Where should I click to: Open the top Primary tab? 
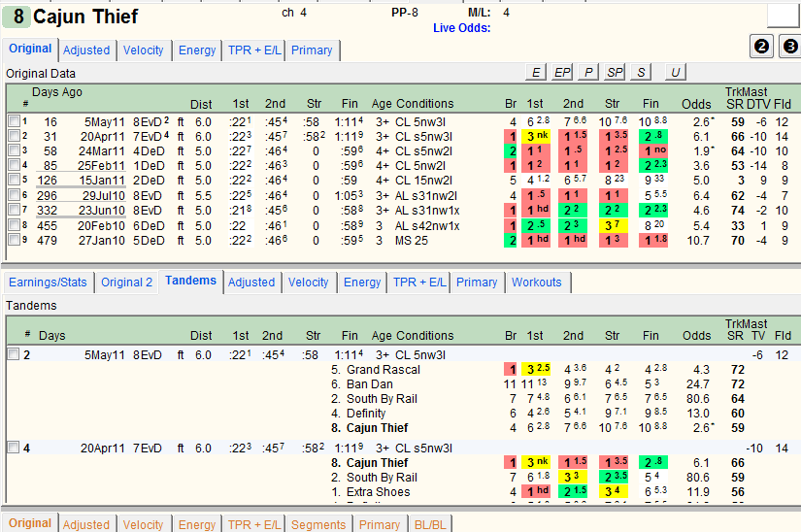pyautogui.click(x=312, y=50)
